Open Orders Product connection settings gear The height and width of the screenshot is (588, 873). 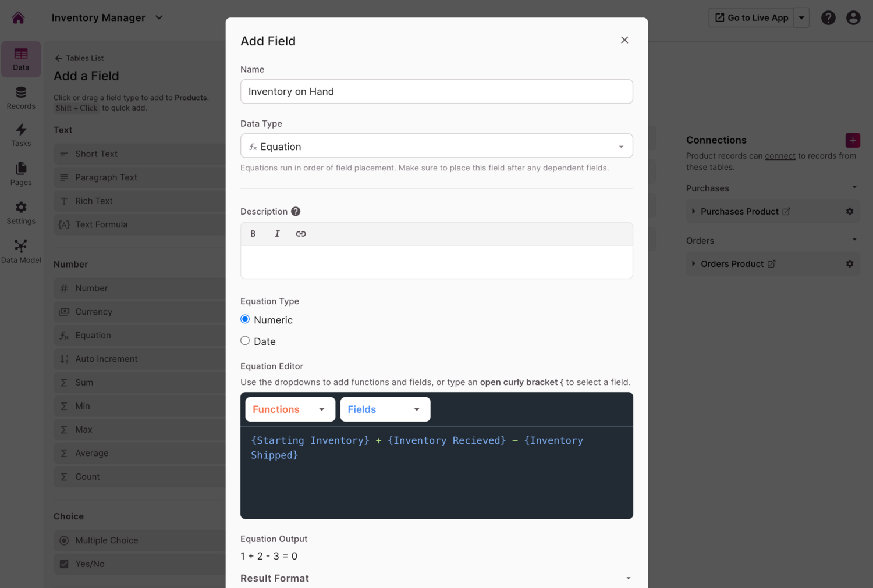[850, 263]
